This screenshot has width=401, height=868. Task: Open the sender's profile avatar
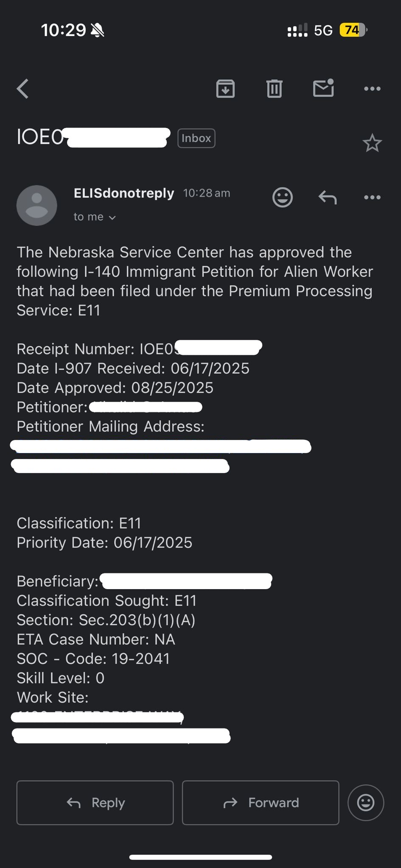pos(36,206)
